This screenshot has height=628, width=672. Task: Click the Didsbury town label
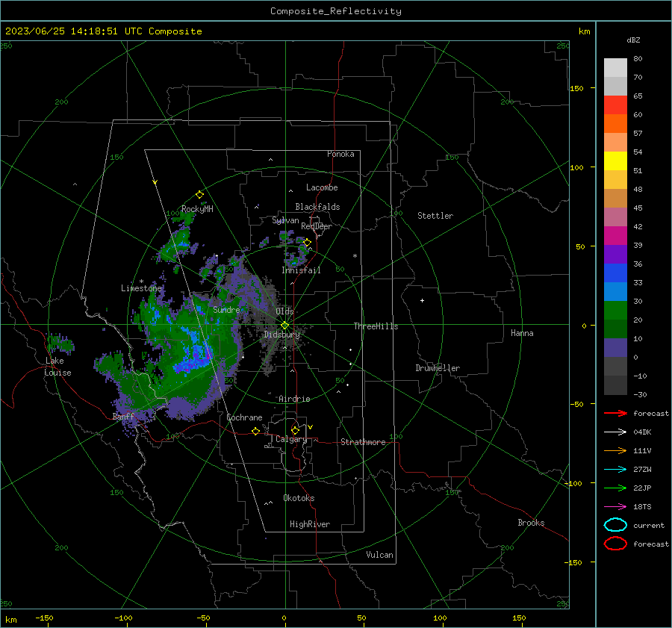click(x=281, y=335)
